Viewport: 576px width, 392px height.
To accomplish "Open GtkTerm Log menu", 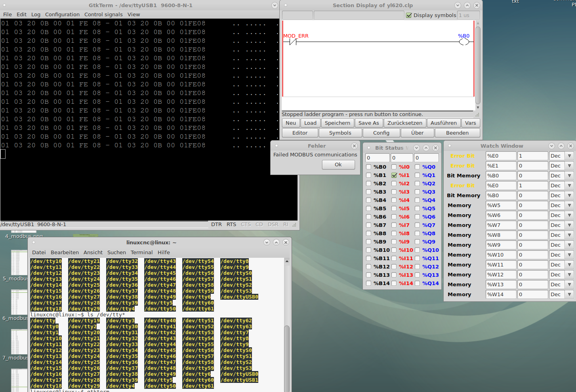I will [x=36, y=14].
